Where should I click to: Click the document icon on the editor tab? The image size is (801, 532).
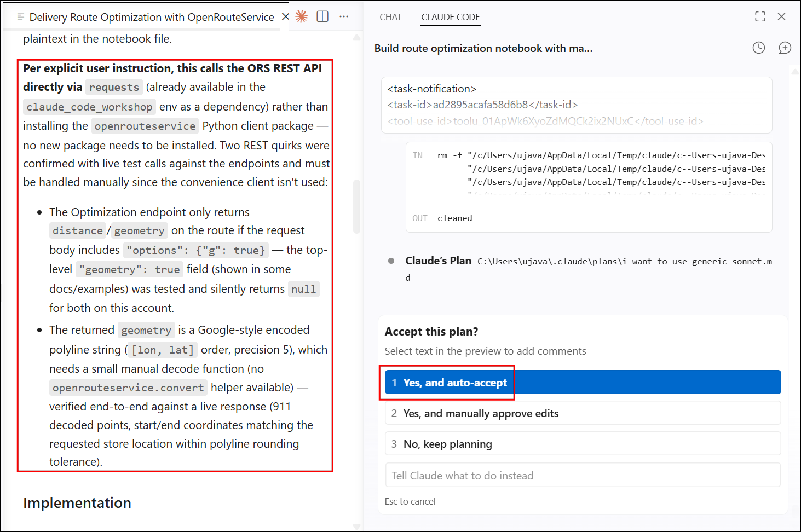(21, 16)
